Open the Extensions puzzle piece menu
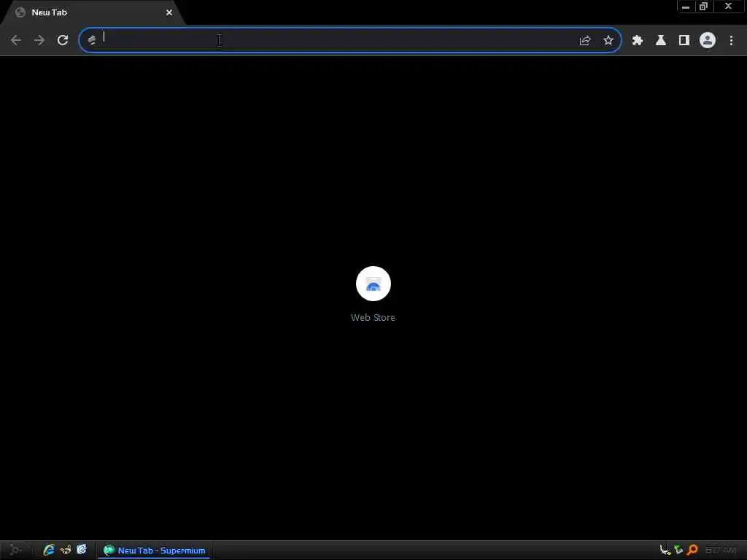Image resolution: width=747 pixels, height=560 pixels. pyautogui.click(x=638, y=41)
